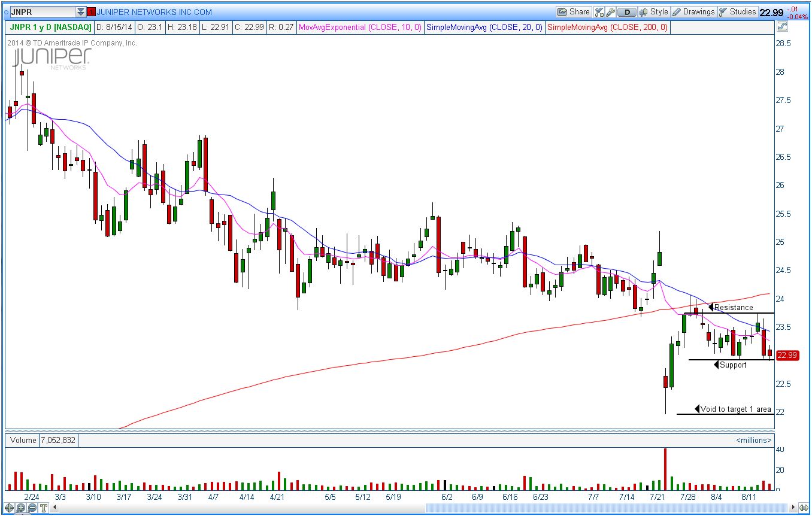812x516 pixels.
Task: Expand the JNPR symbol selector dropdown arrow
Action: (81, 12)
